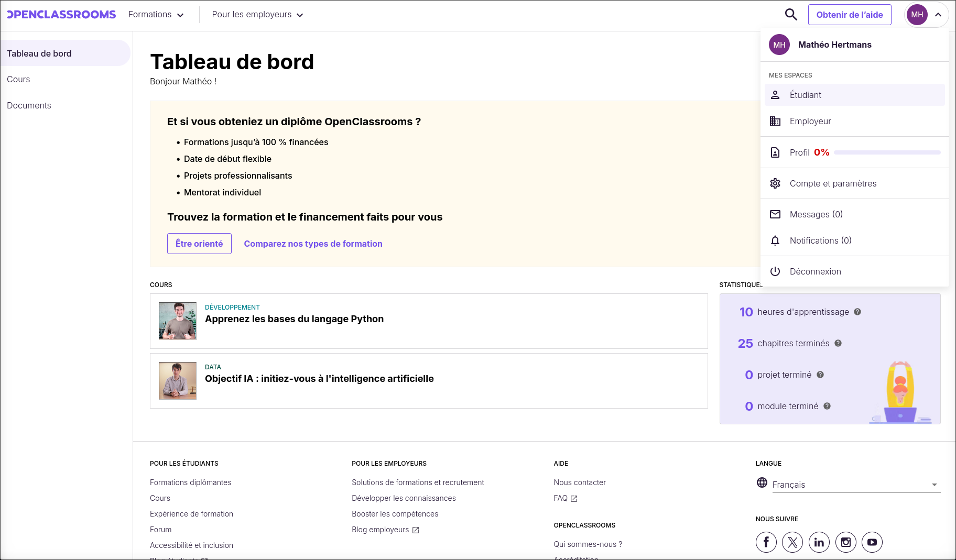The width and height of the screenshot is (956, 560).
Task: Click the MH avatar in the header
Action: point(917,15)
